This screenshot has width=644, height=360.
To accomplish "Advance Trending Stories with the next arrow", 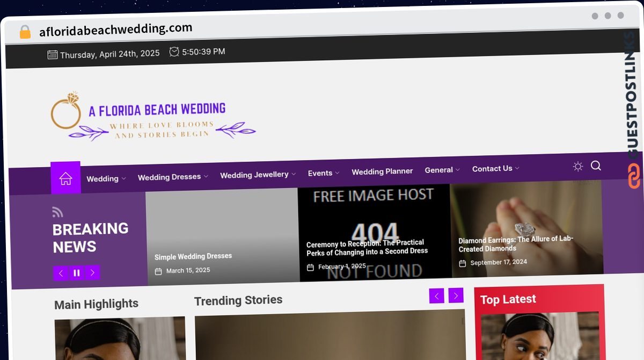I will tap(456, 296).
